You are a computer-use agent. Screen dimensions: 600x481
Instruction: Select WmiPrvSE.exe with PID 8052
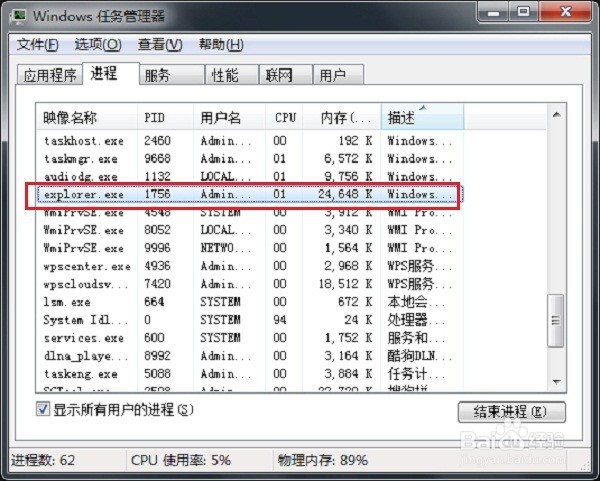[x=249, y=230]
